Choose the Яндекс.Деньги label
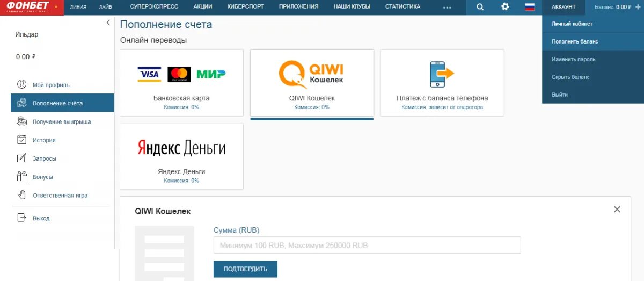This screenshot has height=281, width=644. (181, 171)
